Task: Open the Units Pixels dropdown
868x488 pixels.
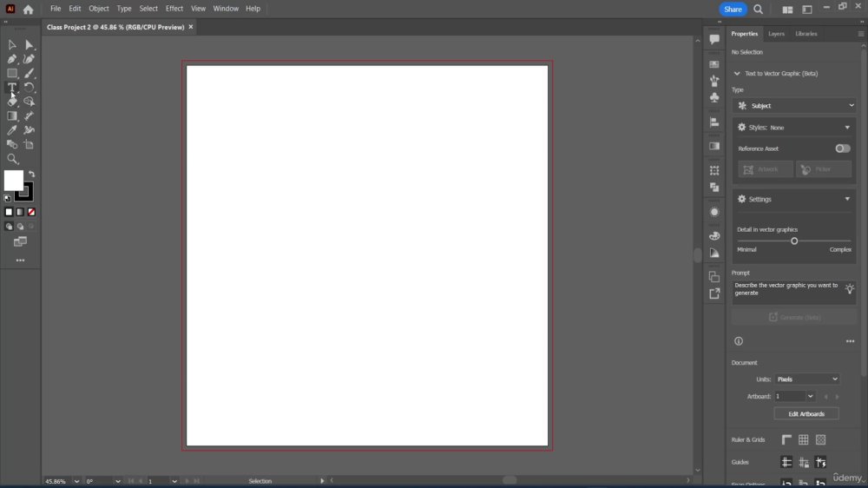Action: 806,379
